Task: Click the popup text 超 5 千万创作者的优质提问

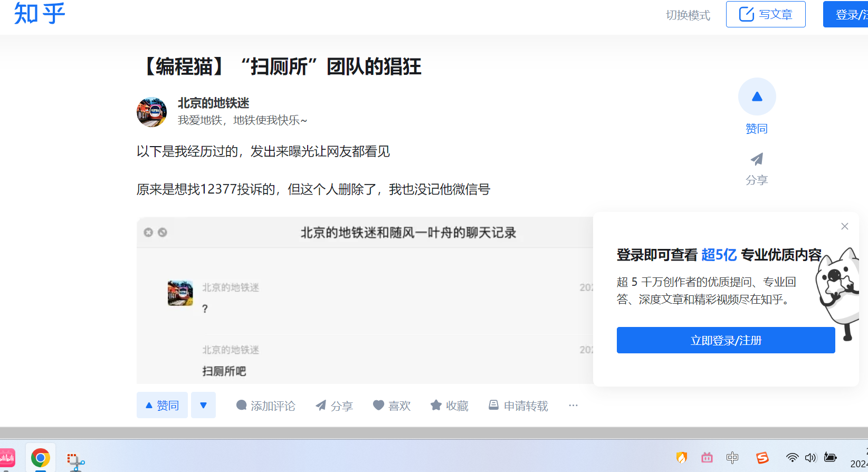Action: click(707, 291)
